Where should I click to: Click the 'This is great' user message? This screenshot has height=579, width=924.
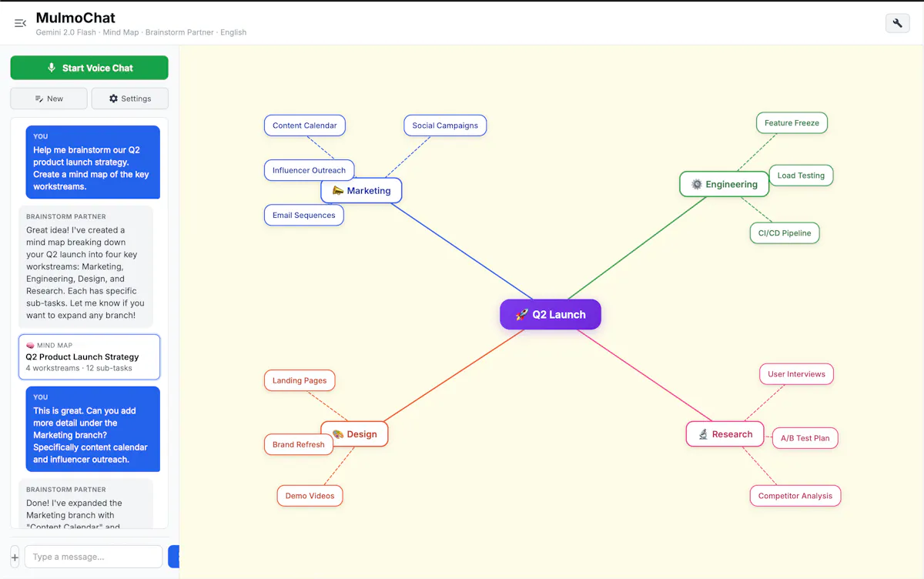coord(93,429)
